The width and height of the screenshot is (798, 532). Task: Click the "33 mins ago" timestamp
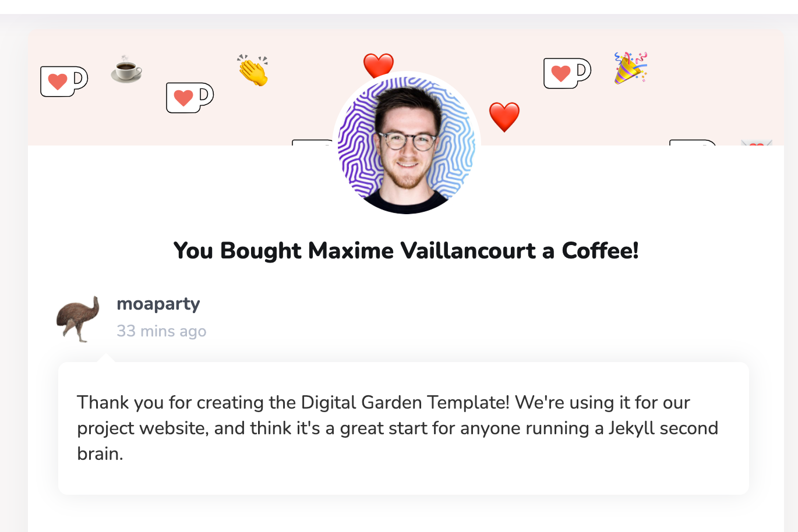(x=161, y=331)
